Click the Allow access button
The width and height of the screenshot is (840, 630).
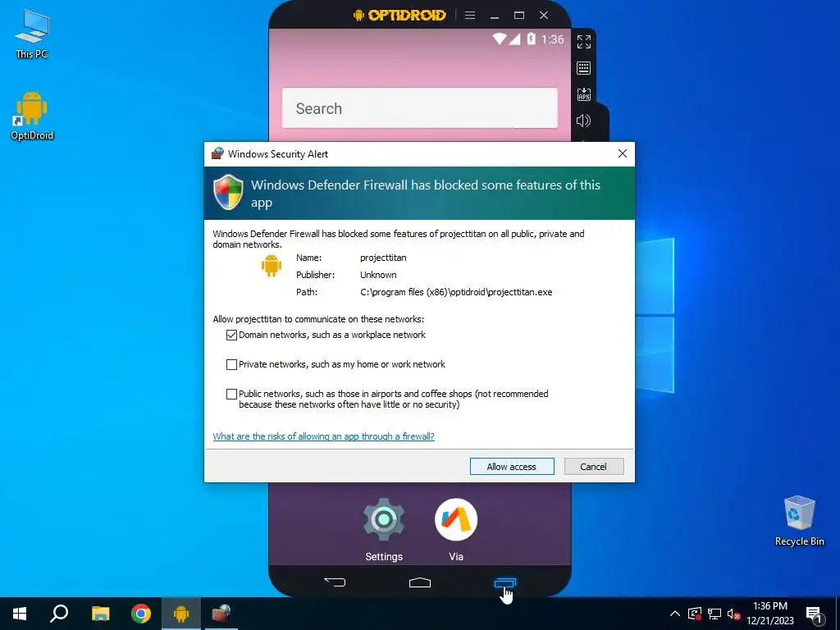pyautogui.click(x=512, y=466)
